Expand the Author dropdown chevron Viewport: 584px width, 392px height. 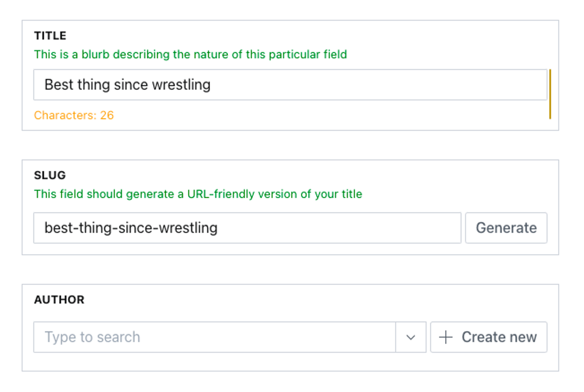pyautogui.click(x=411, y=337)
